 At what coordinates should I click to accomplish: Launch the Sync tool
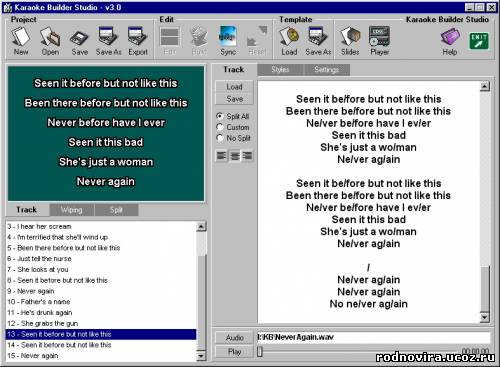(x=228, y=41)
